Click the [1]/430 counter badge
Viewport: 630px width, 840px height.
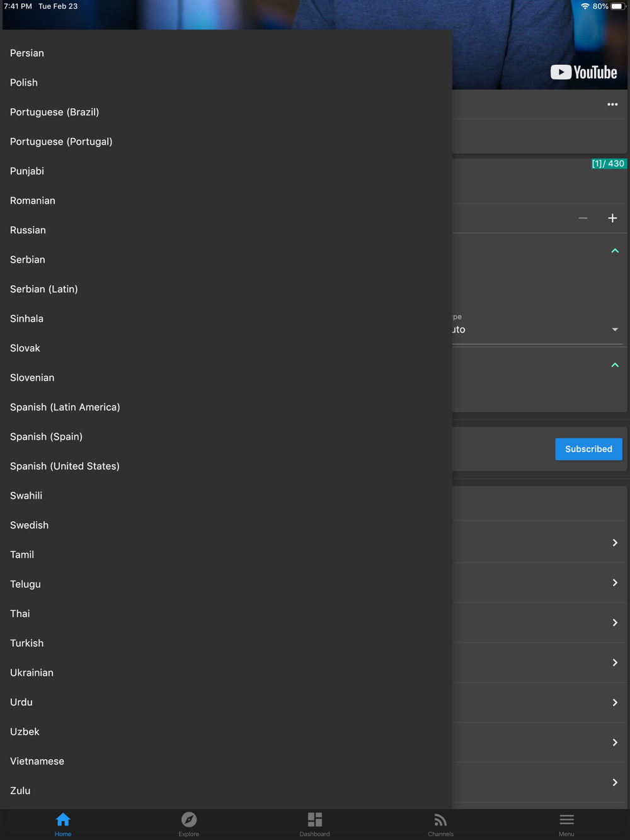coord(608,164)
